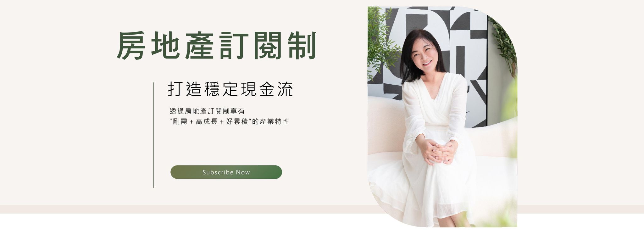Viewport: 644px width, 230px height.
Task: Click the 房 character in heading
Action: 131,46
